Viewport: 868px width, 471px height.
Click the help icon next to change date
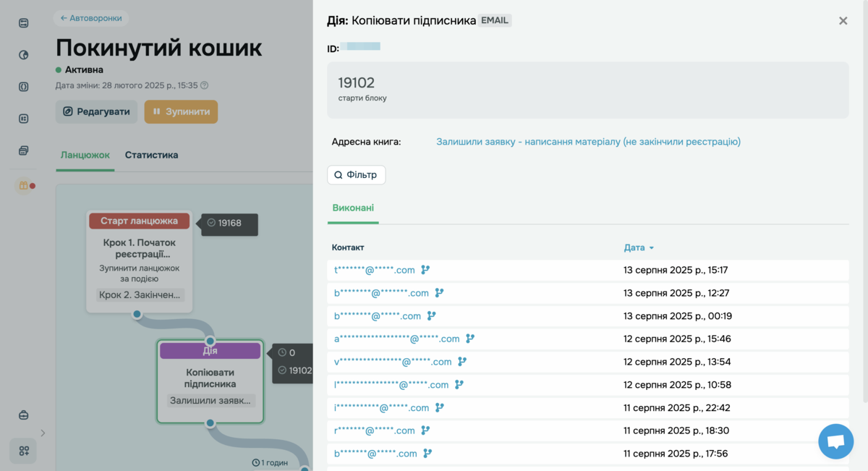(204, 85)
